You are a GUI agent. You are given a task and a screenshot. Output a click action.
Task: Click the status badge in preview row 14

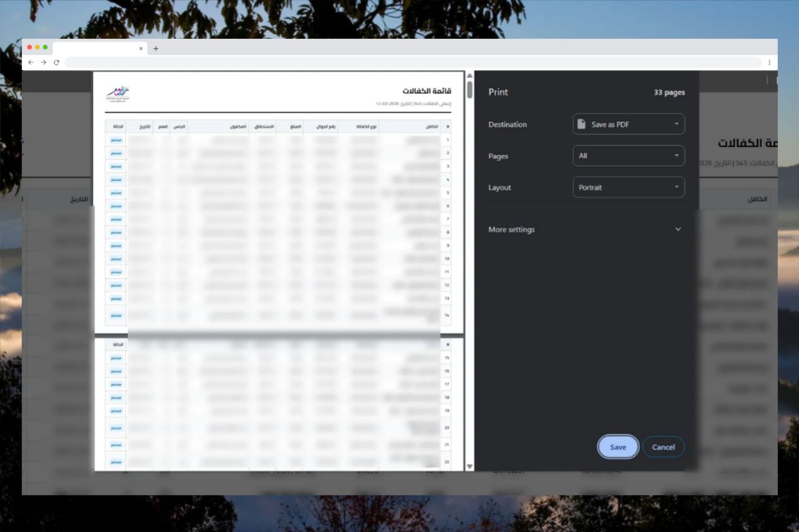tap(116, 315)
